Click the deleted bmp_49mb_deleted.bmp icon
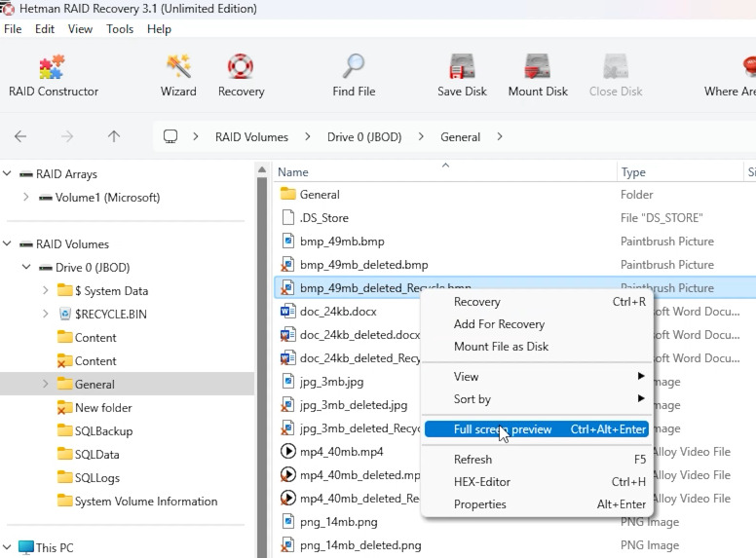The width and height of the screenshot is (756, 558). pos(287,265)
